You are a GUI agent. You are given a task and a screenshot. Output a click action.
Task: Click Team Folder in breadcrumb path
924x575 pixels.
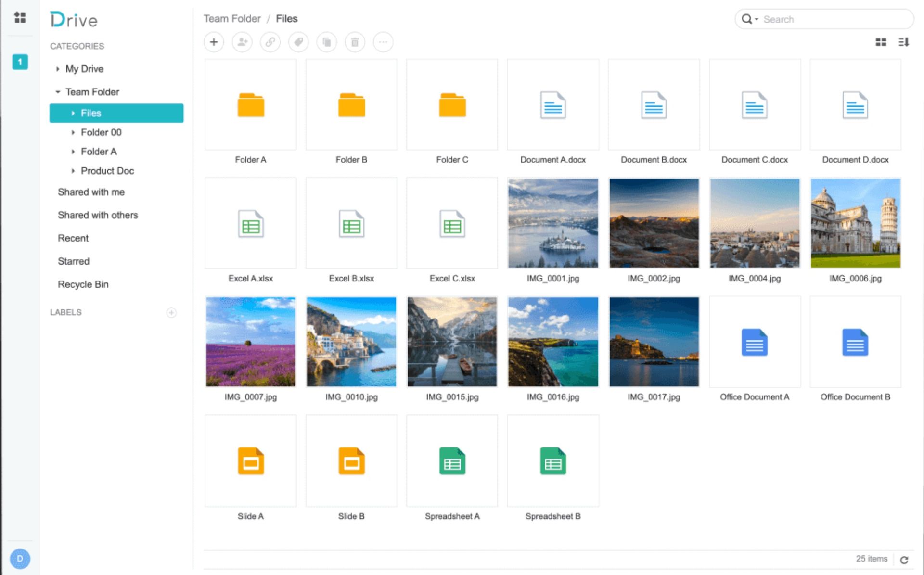click(231, 19)
